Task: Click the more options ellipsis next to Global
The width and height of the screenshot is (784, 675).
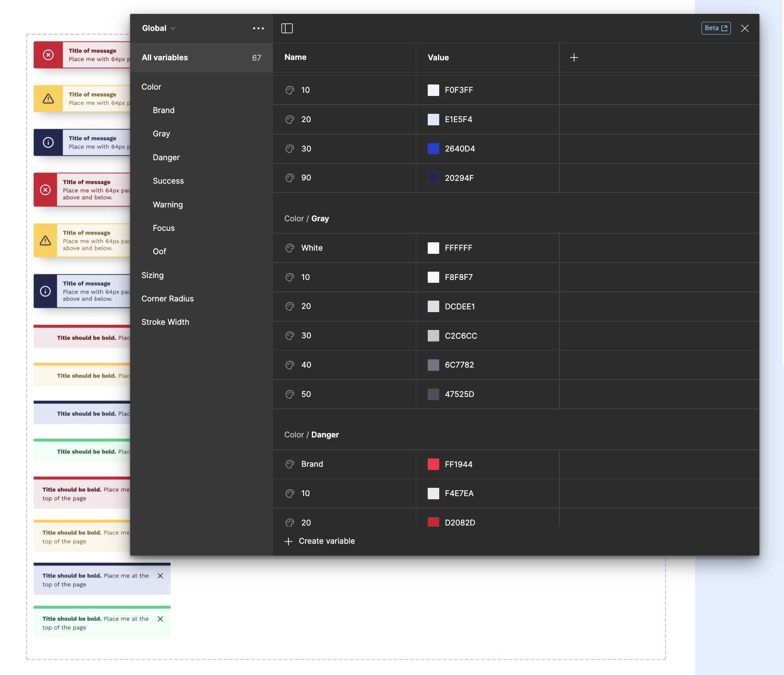Action: coord(259,28)
